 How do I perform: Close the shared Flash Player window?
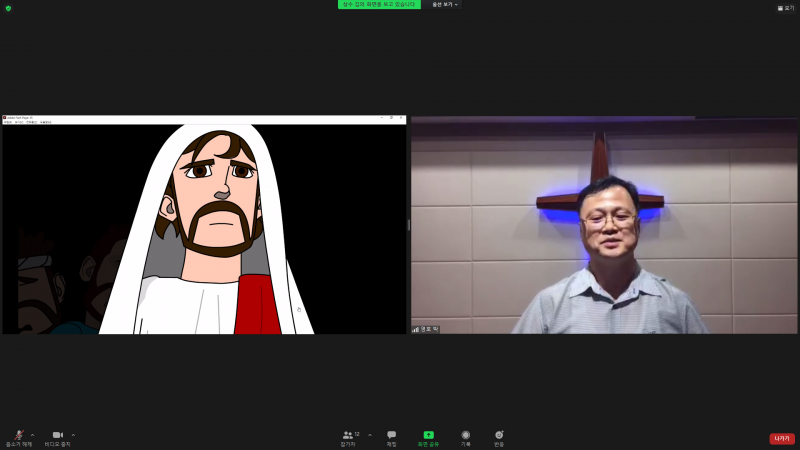(x=401, y=118)
